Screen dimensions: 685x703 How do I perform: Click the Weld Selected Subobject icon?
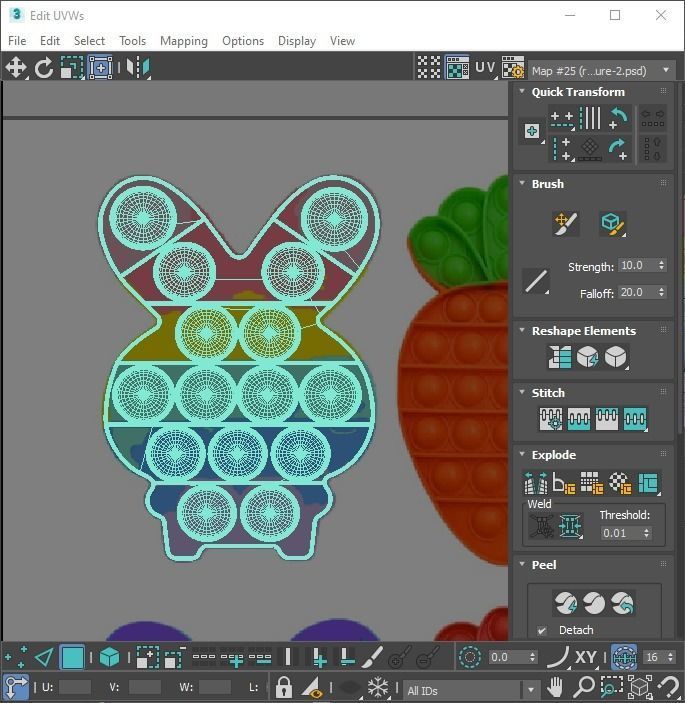coord(570,525)
